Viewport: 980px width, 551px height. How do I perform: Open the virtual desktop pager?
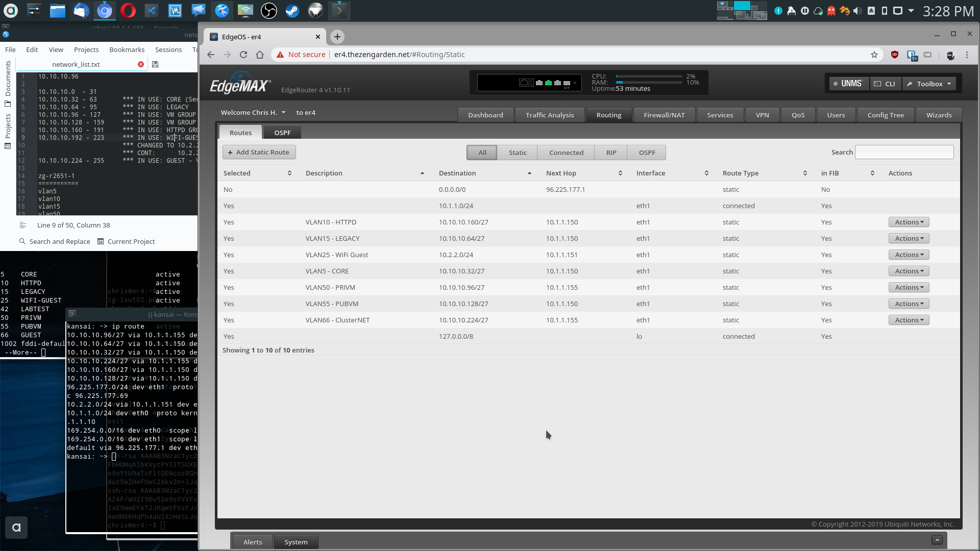[742, 10]
